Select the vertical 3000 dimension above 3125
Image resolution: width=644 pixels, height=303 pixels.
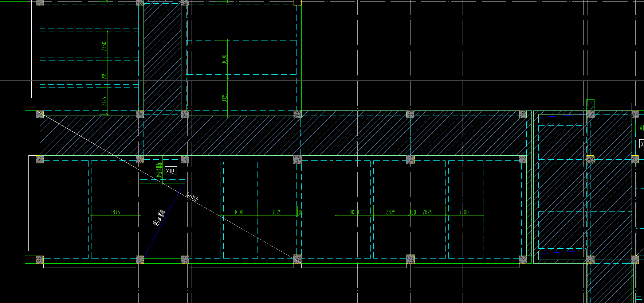coord(224,59)
